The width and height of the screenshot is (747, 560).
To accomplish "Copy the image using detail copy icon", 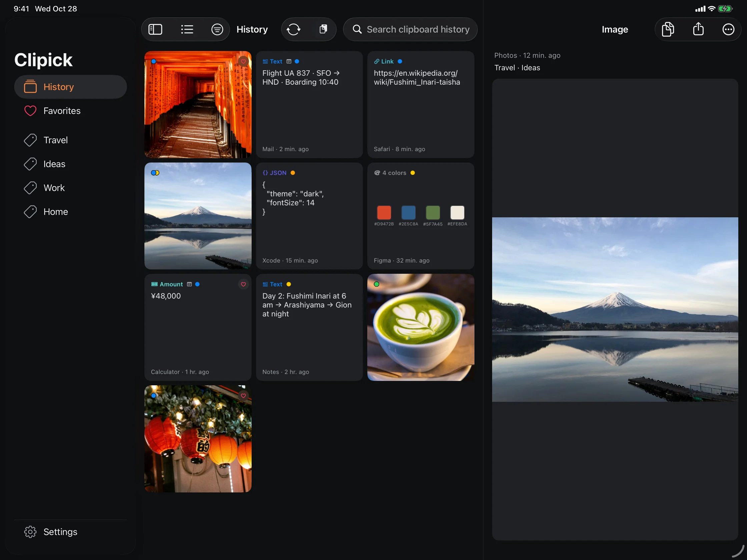I will (668, 29).
